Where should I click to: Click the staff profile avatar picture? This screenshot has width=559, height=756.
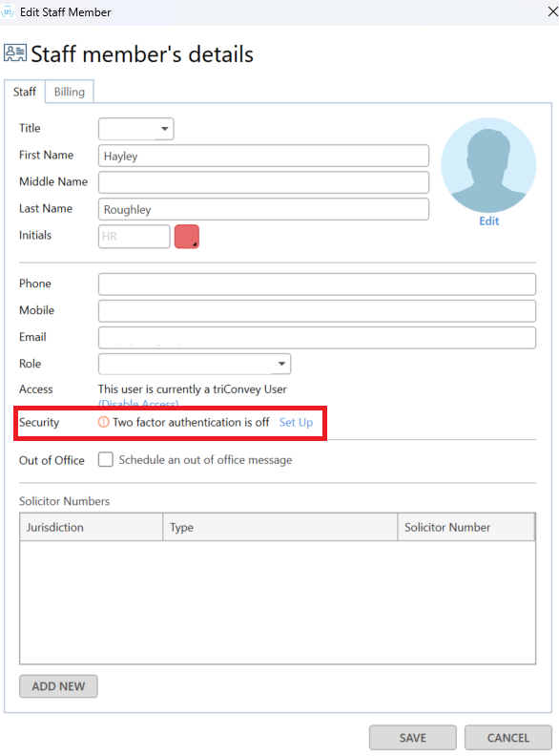pyautogui.click(x=488, y=165)
